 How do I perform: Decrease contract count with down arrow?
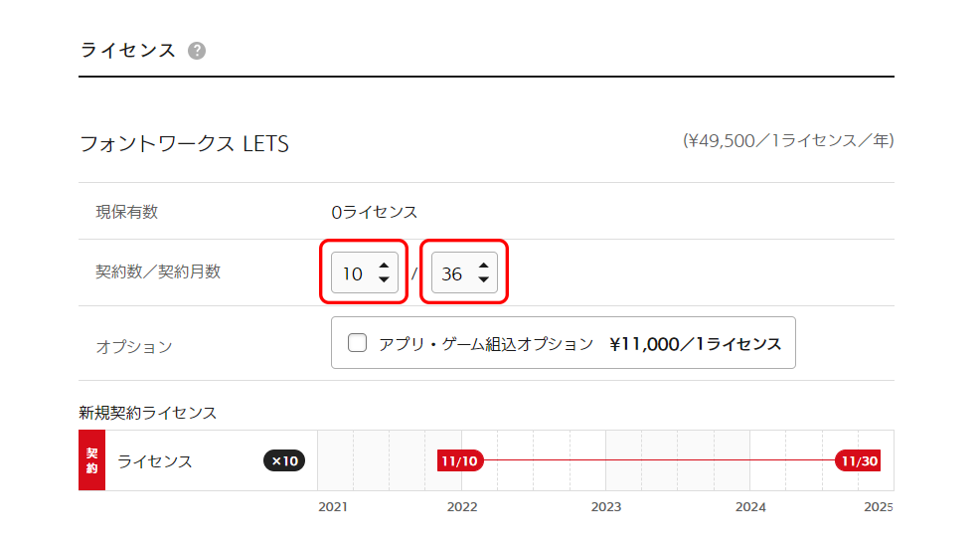coord(384,280)
